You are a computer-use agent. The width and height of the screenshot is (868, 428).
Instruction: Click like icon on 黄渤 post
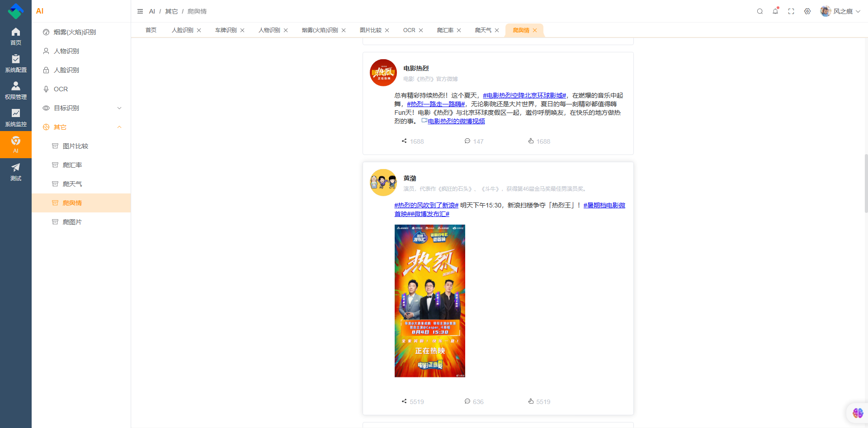click(x=531, y=401)
